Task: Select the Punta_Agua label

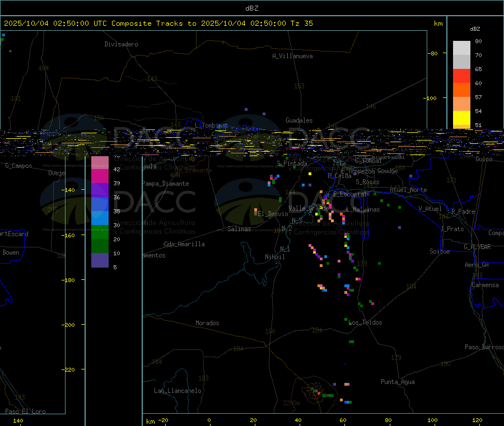Action: pyautogui.click(x=398, y=382)
